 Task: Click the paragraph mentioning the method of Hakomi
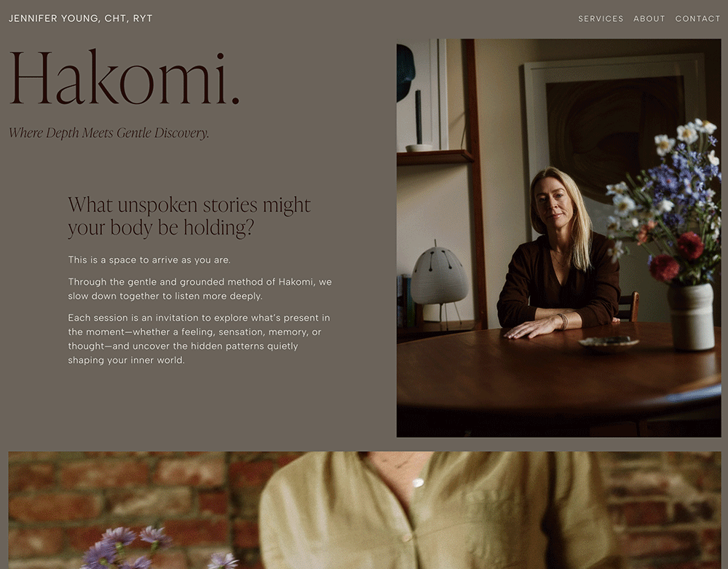coord(199,289)
